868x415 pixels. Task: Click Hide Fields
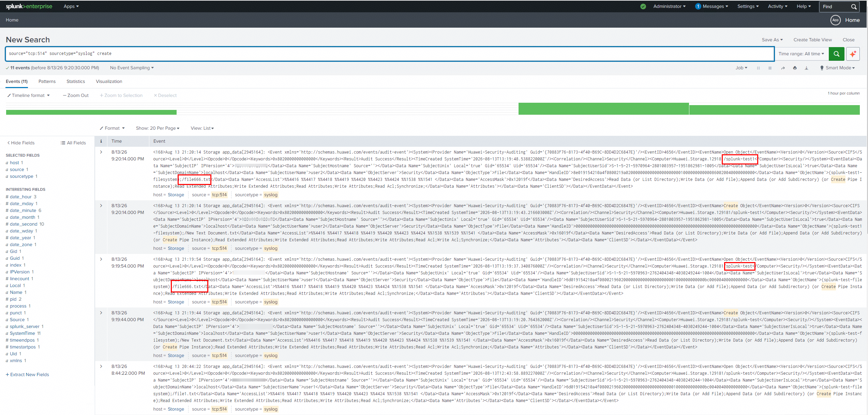[x=21, y=143]
